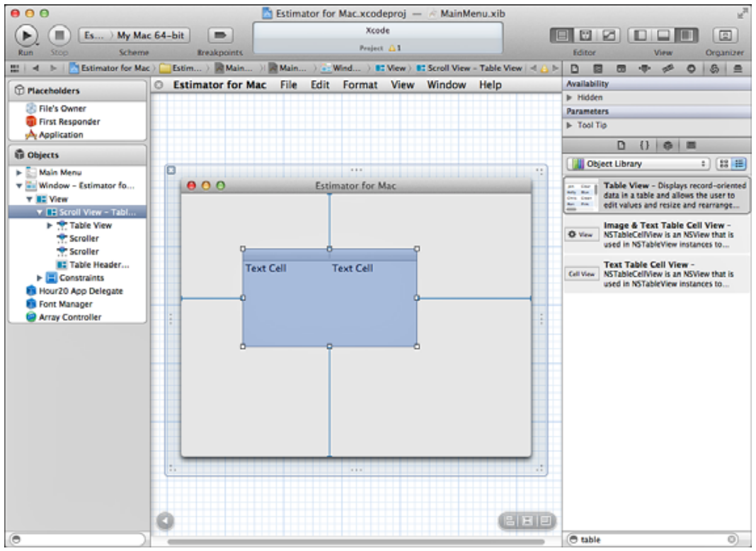Choose Table View library item
The height and width of the screenshot is (551, 756).
click(656, 195)
